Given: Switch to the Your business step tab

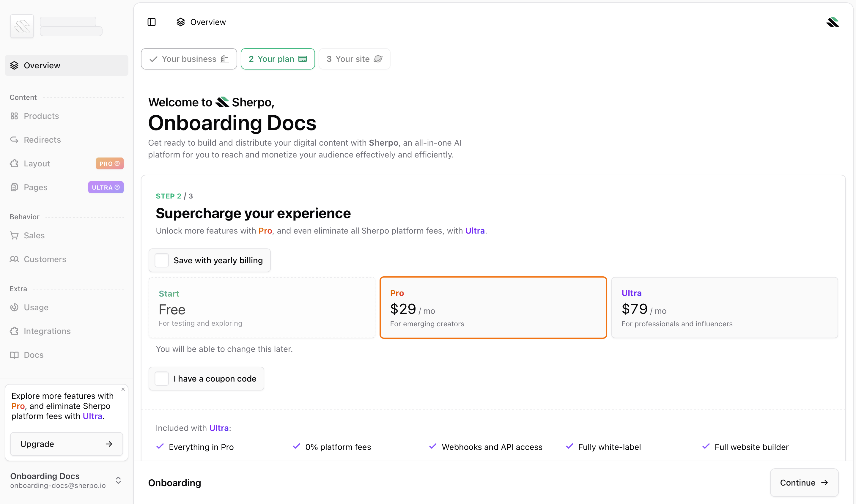Looking at the screenshot, I should coord(189,59).
